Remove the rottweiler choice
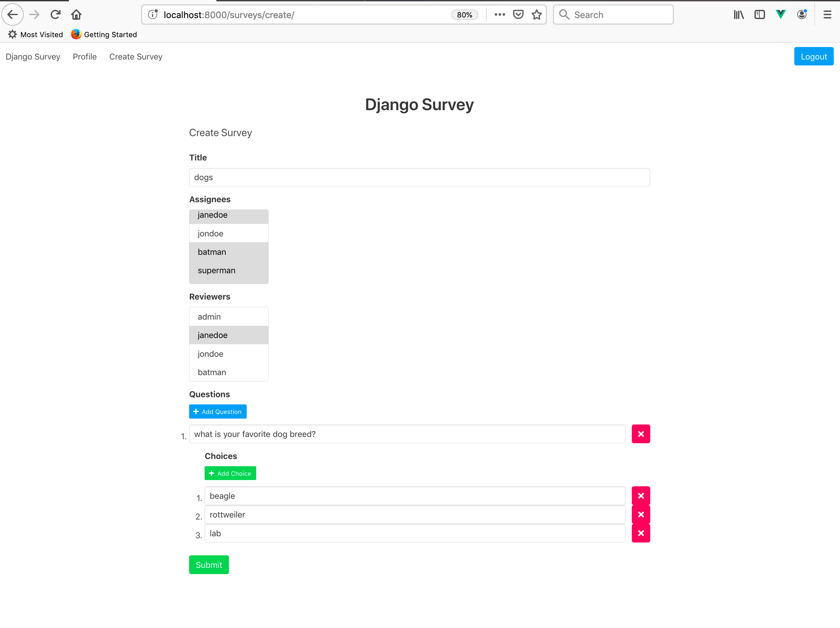Image resolution: width=840 pixels, height=628 pixels. pyautogui.click(x=641, y=515)
